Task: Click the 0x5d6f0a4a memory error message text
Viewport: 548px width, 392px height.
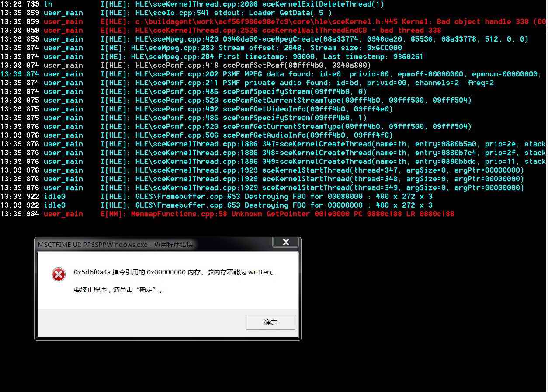Action: tap(175, 272)
